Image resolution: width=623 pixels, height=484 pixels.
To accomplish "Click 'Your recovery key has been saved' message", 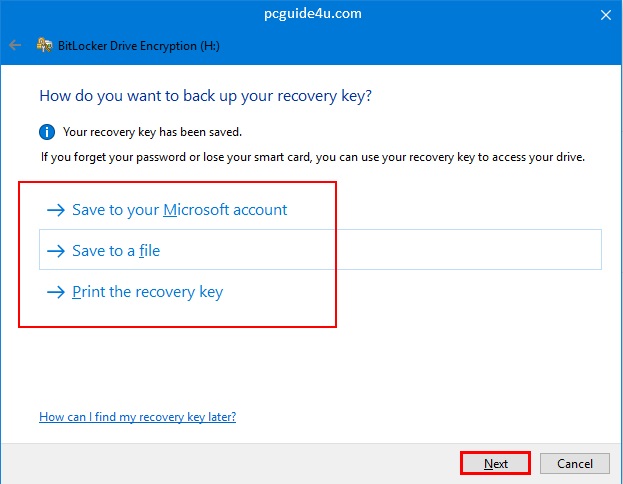I will pyautogui.click(x=152, y=132).
